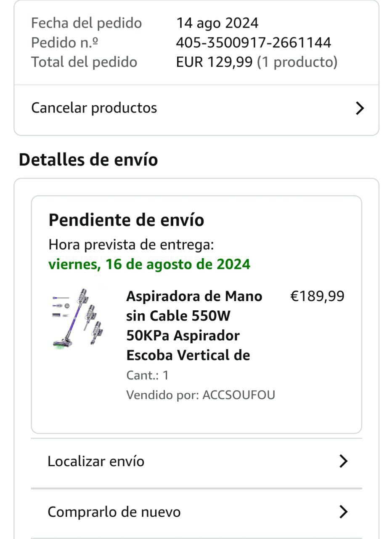Click the seller name ACCSOUFOU
This screenshot has height=539, width=392.
[238, 395]
